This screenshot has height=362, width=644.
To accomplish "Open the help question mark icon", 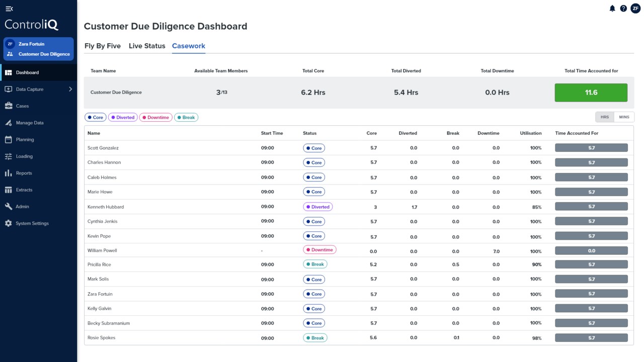I will pyautogui.click(x=623, y=9).
